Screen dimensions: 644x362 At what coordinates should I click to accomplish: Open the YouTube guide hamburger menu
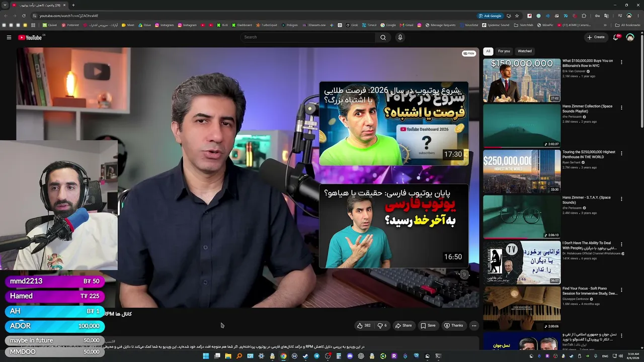(x=9, y=37)
